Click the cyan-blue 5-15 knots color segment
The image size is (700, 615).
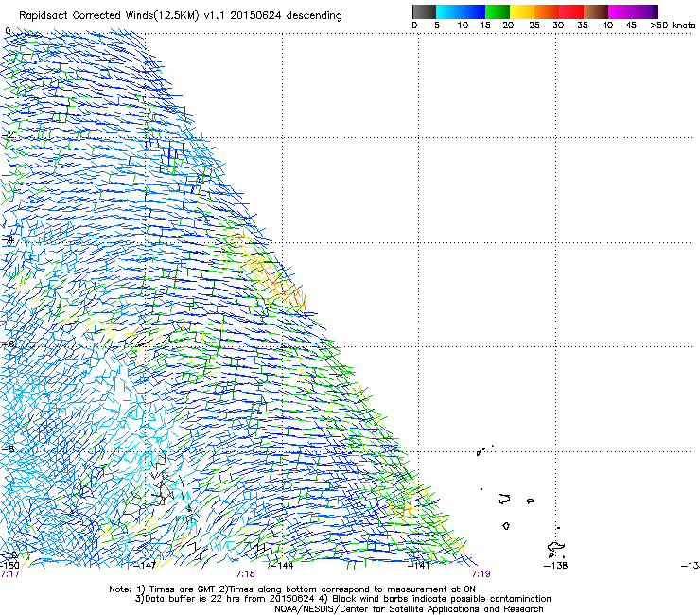(x=461, y=11)
